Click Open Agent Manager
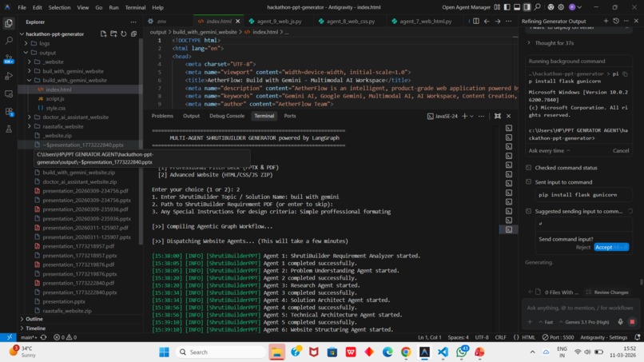 coord(466,7)
